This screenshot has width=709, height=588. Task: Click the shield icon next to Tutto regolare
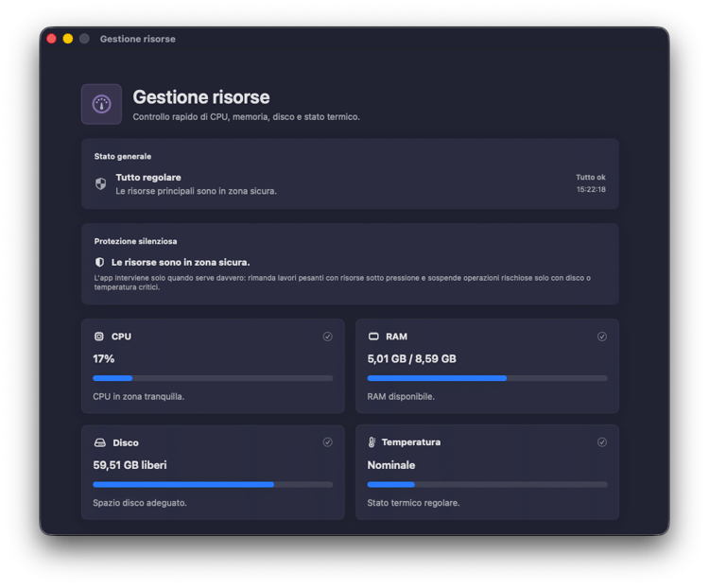100,183
